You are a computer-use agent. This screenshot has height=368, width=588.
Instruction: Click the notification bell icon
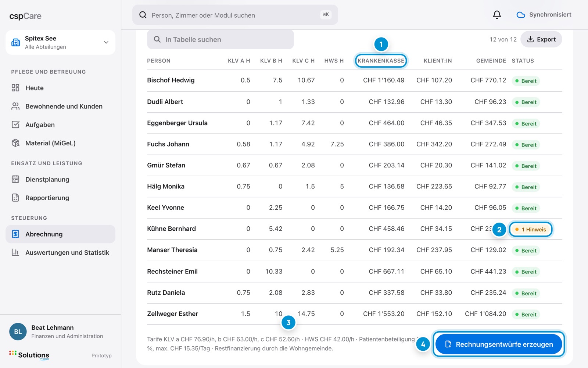point(497,15)
